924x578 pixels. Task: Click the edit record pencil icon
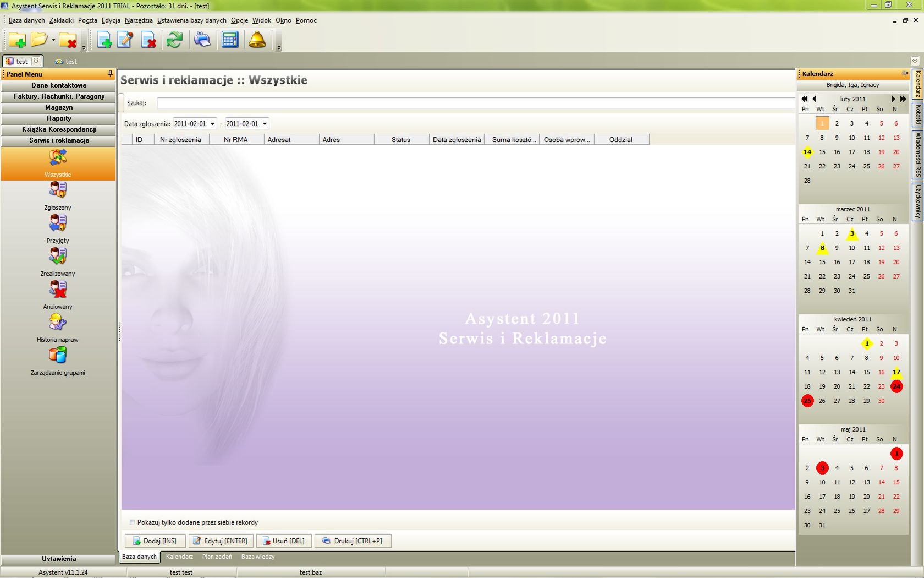[125, 40]
